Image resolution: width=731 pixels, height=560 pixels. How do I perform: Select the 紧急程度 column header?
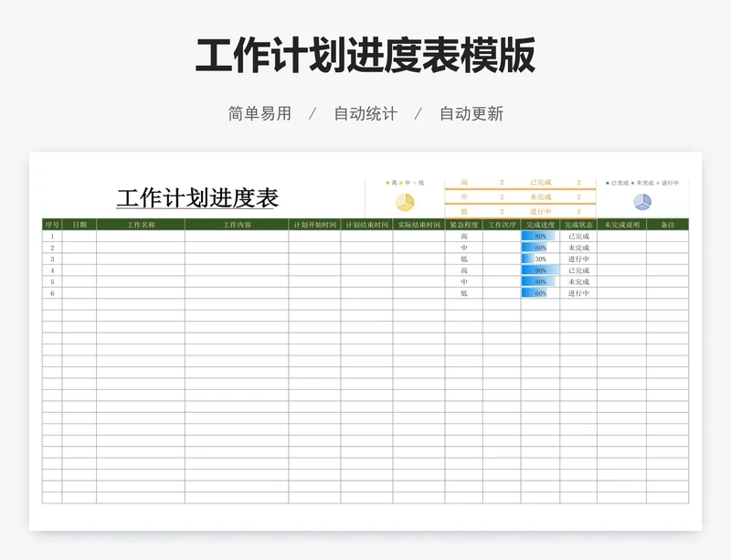pyautogui.click(x=464, y=225)
